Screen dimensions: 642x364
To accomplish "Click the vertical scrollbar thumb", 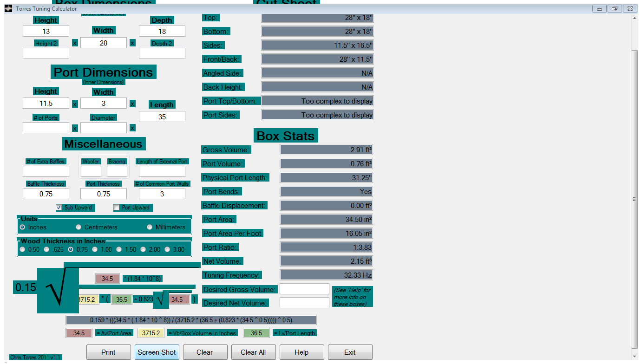I will [x=635, y=199].
